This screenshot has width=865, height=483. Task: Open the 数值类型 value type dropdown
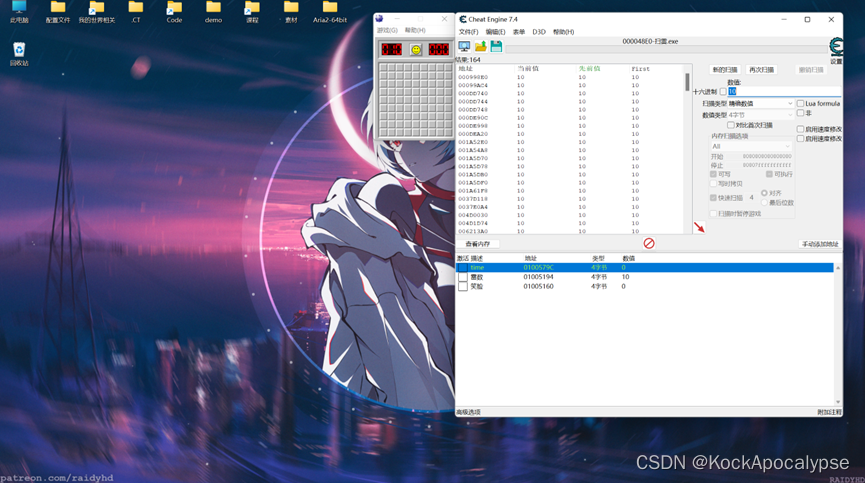coord(760,115)
